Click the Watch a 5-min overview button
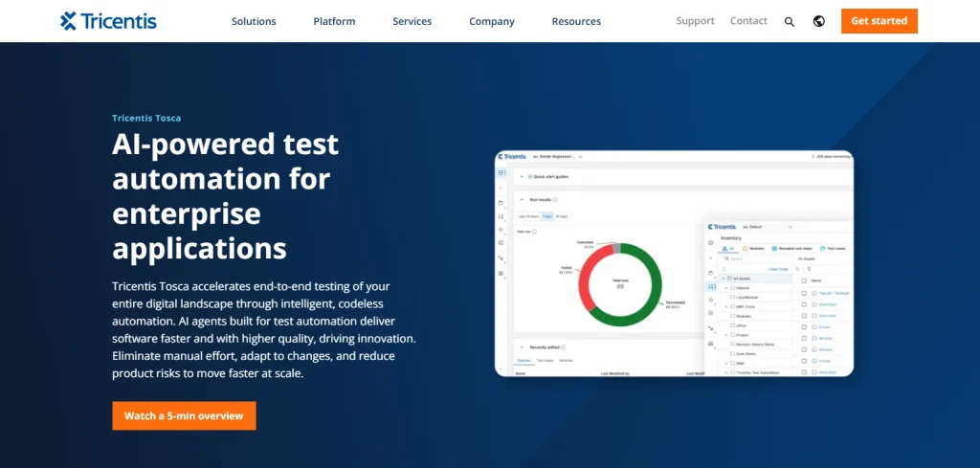Image resolution: width=980 pixels, height=468 pixels. (x=184, y=415)
